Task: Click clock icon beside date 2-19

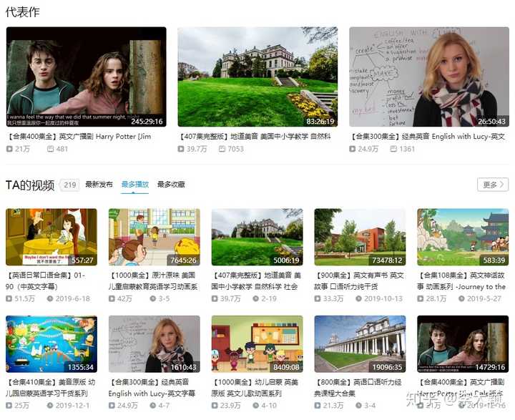Action: tap(255, 299)
